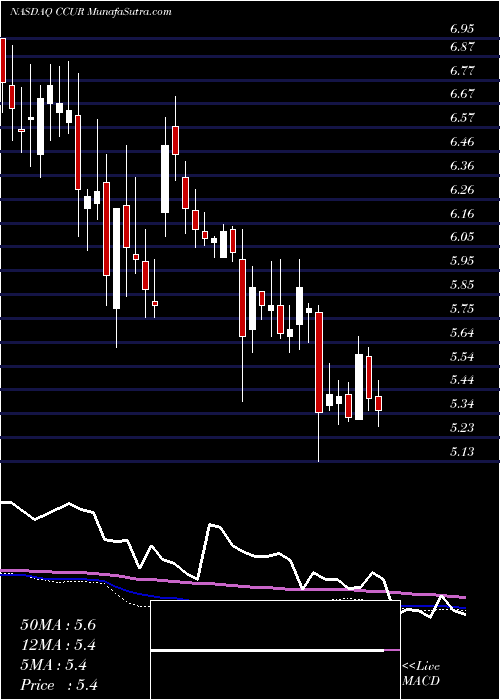The height and width of the screenshot is (700, 500).
Task: Click the 6.67 price axis label
Action: [x=462, y=95]
